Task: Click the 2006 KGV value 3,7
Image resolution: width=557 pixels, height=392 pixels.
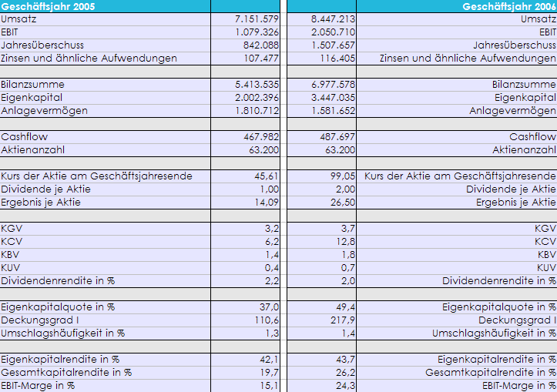Action: 348,228
